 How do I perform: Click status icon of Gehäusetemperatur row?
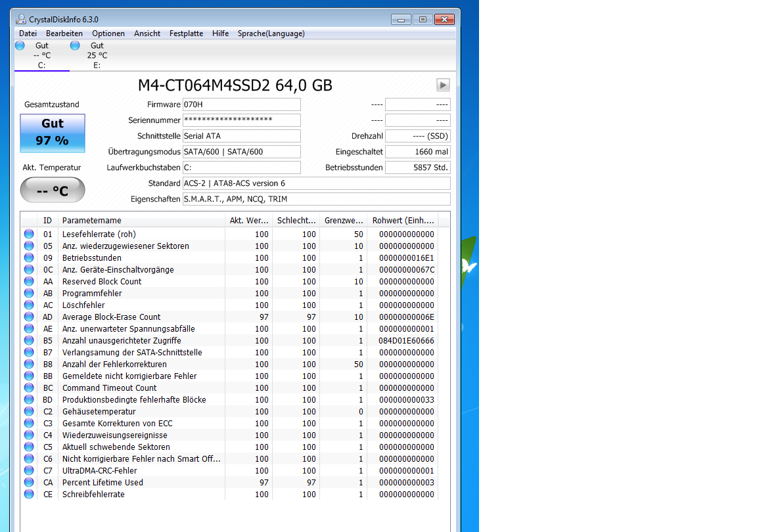click(x=29, y=411)
